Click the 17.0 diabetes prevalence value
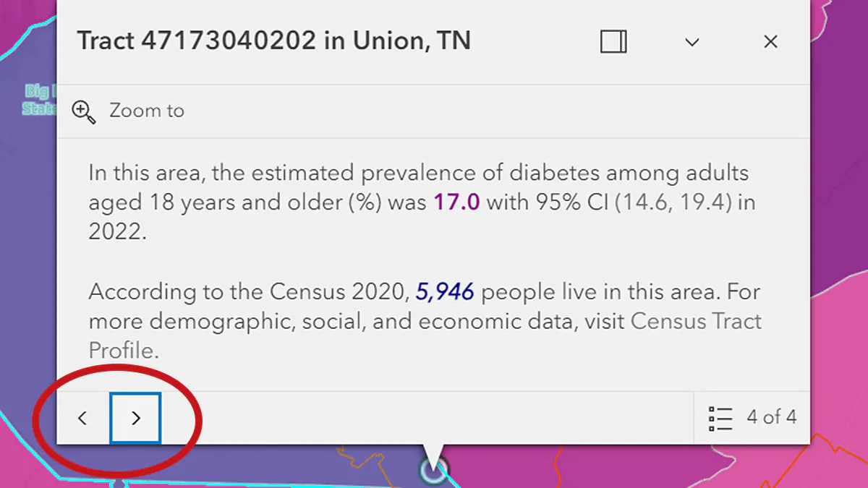The width and height of the screenshot is (868, 488). point(456,202)
